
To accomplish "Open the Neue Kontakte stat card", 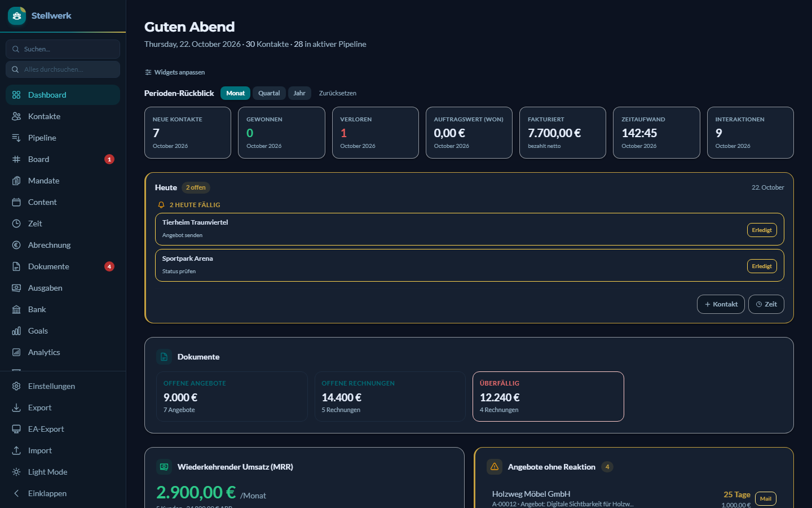I will [x=188, y=133].
